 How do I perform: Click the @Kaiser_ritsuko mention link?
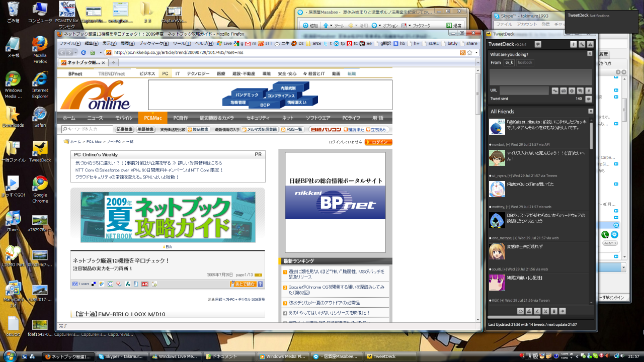click(525, 122)
